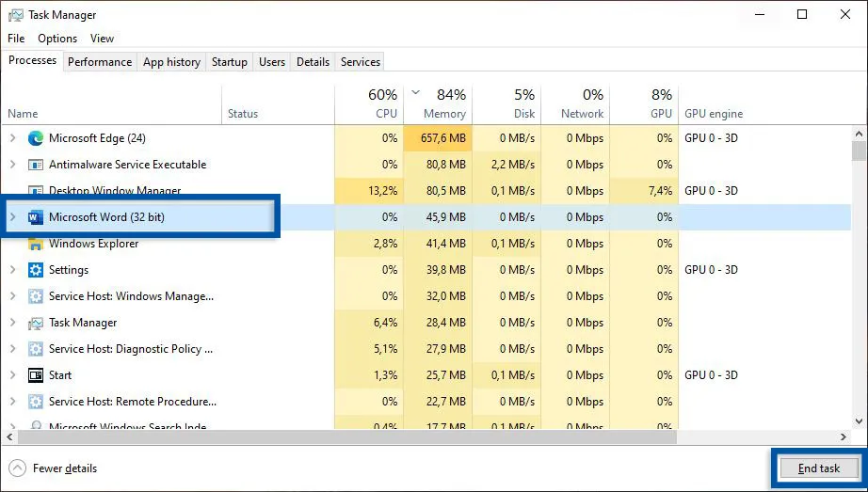Click the vertical scrollbar up arrow

pyautogui.click(x=859, y=134)
